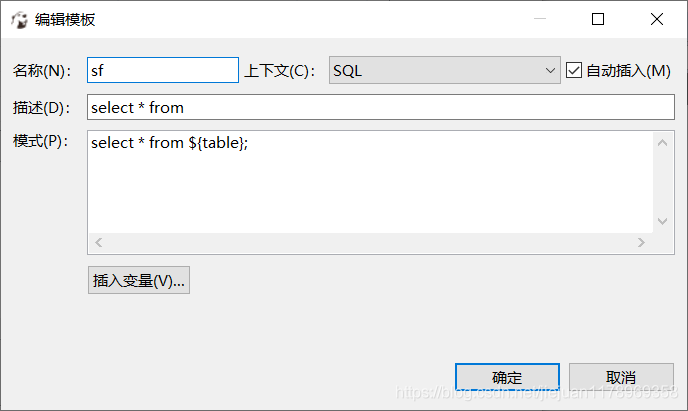Cancel the dialog with 取消

[621, 377]
